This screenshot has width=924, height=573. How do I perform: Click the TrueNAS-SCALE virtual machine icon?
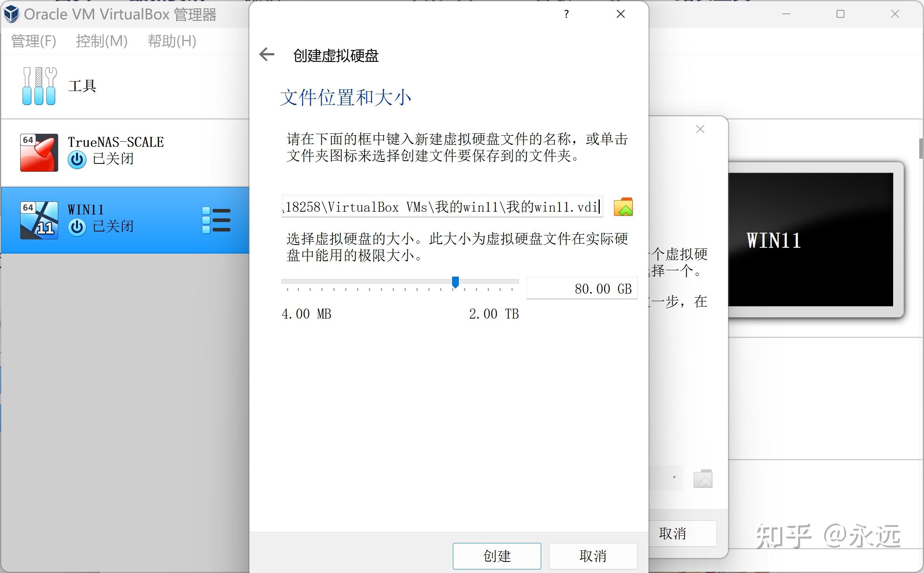coord(38,152)
